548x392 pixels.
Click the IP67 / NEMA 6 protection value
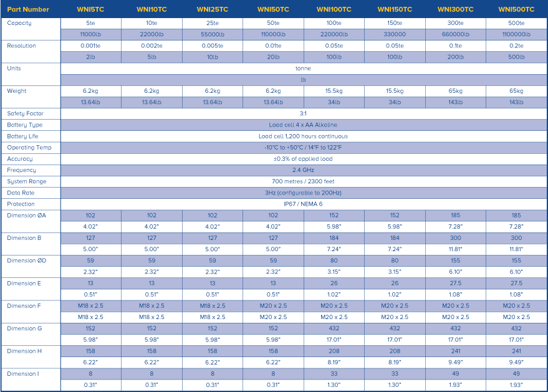(303, 204)
